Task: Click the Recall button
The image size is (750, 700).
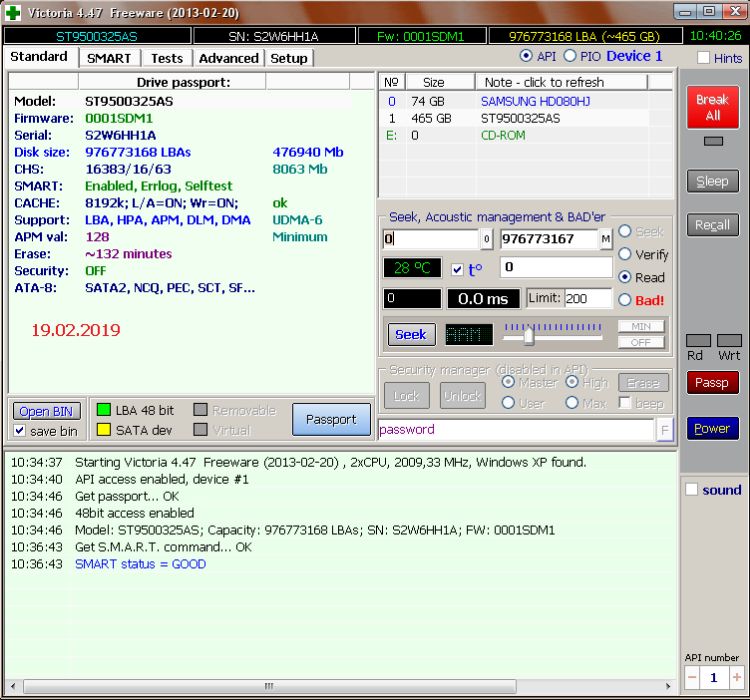Action: pyautogui.click(x=713, y=225)
